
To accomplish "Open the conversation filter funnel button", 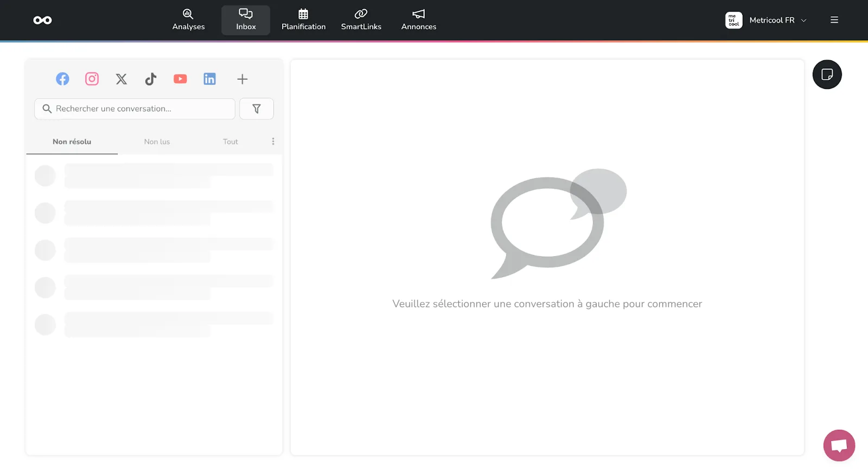I will (x=257, y=109).
